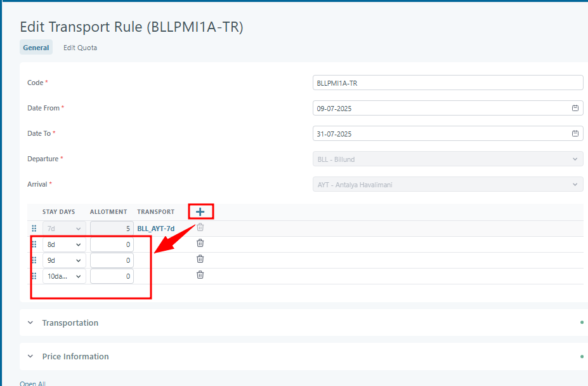The width and height of the screenshot is (588, 386).
Task: Delete the 10 days stay row
Action: pyautogui.click(x=200, y=275)
